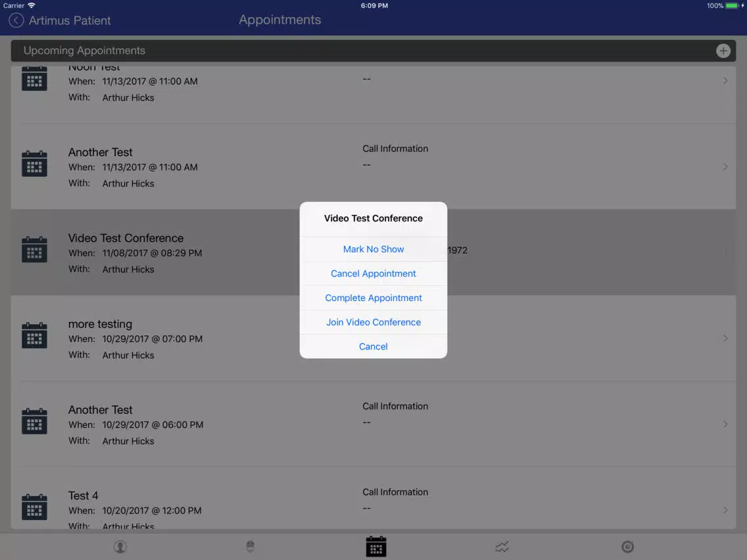
Task: Click date 10/29/2017 @ 06:00 PM
Action: (x=153, y=425)
